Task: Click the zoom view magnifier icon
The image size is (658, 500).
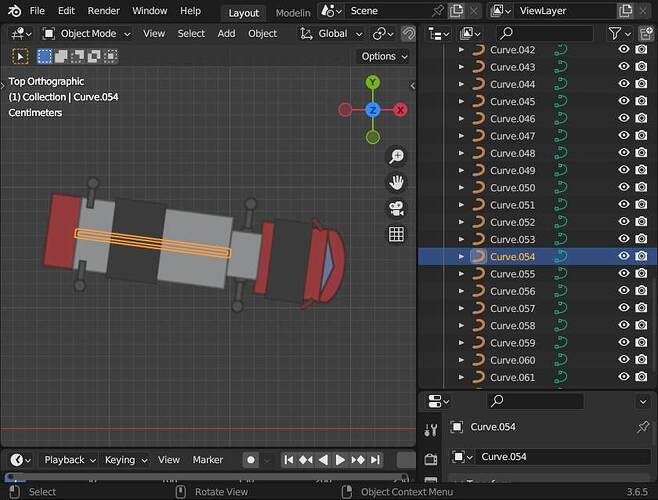Action: 396,156
